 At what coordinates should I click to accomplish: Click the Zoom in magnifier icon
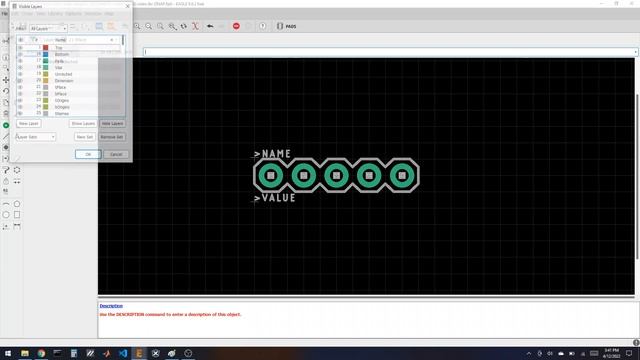click(138, 26)
